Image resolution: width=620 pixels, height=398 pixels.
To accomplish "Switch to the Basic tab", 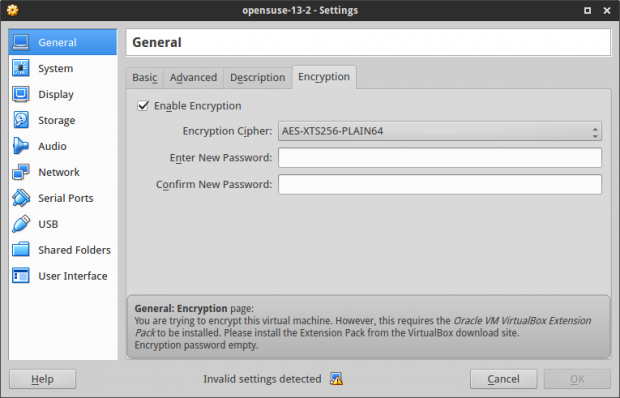I will pyautogui.click(x=145, y=77).
